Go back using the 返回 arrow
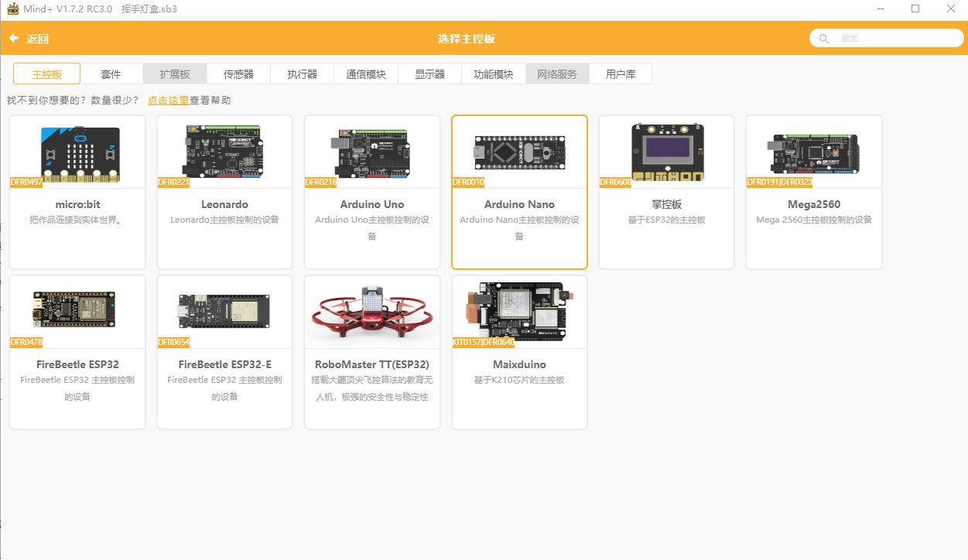968x560 pixels. (29, 39)
